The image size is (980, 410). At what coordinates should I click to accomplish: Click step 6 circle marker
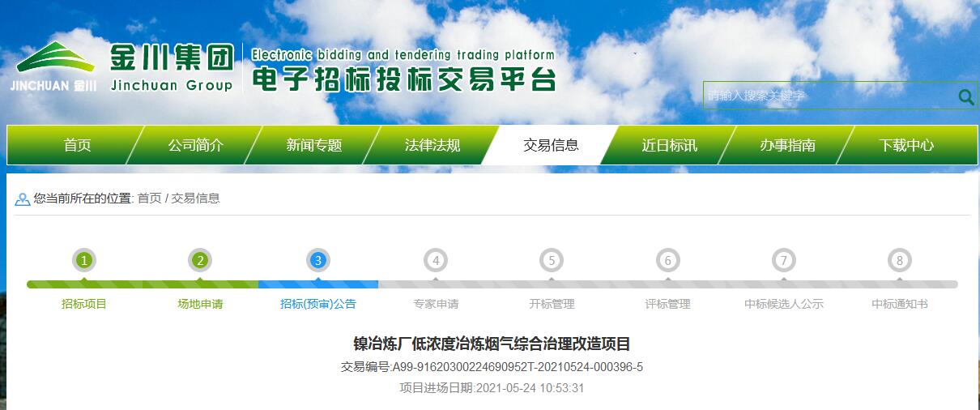tap(668, 261)
